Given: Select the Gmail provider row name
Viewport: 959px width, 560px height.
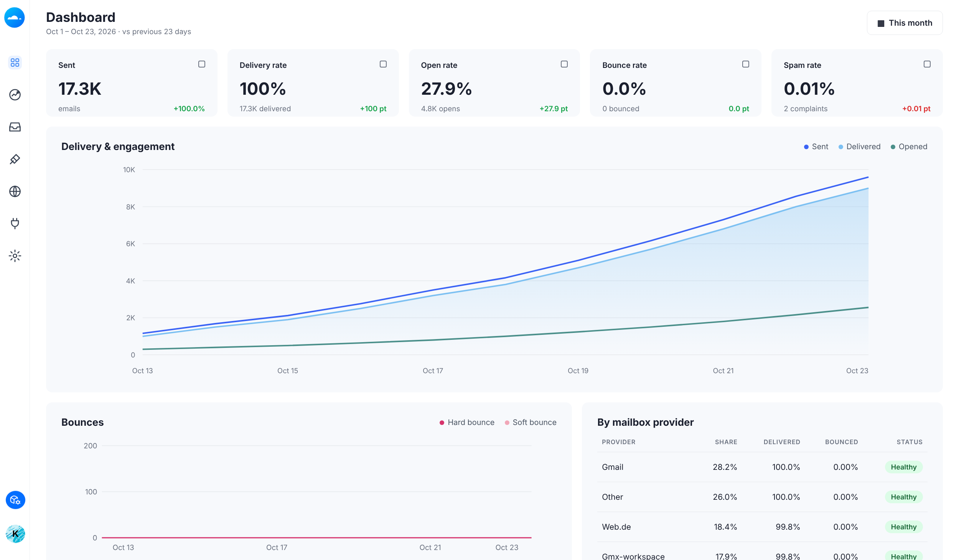Looking at the screenshot, I should point(613,467).
